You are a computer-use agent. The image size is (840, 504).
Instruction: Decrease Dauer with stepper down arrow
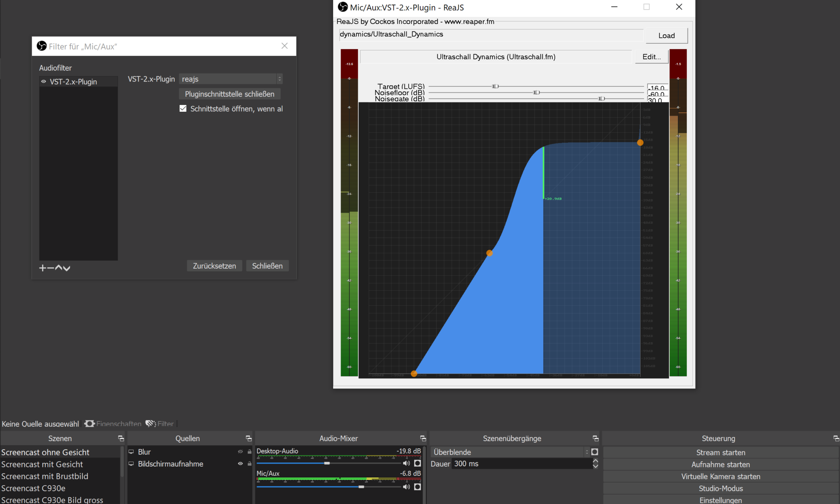pos(595,466)
